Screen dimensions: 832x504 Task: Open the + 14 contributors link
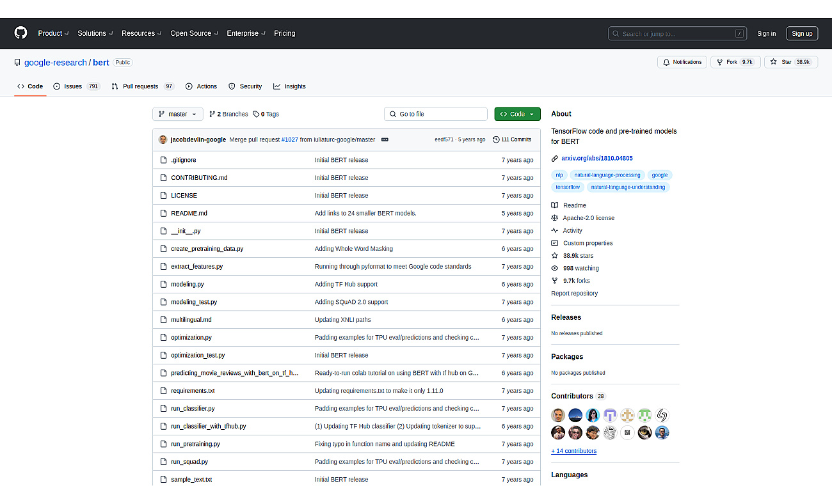pyautogui.click(x=573, y=451)
